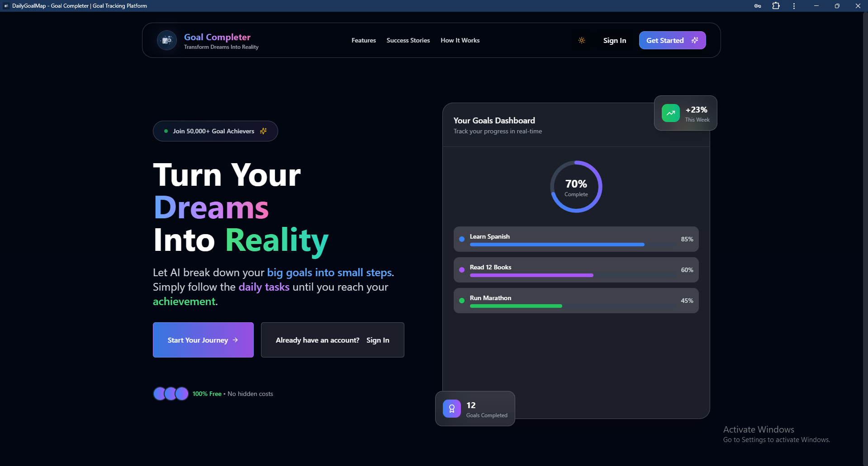Click the 85% value for Learn Spanish
The height and width of the screenshot is (466, 868).
687,239
